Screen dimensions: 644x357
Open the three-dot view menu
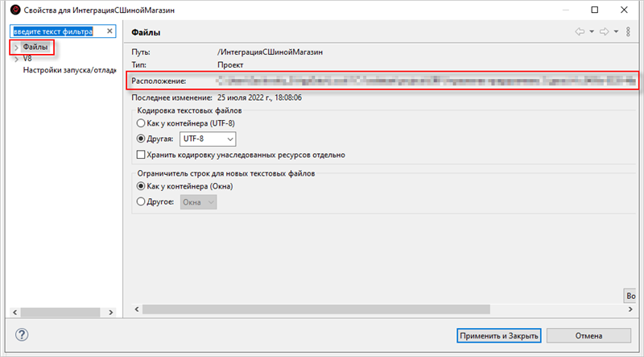(628, 32)
